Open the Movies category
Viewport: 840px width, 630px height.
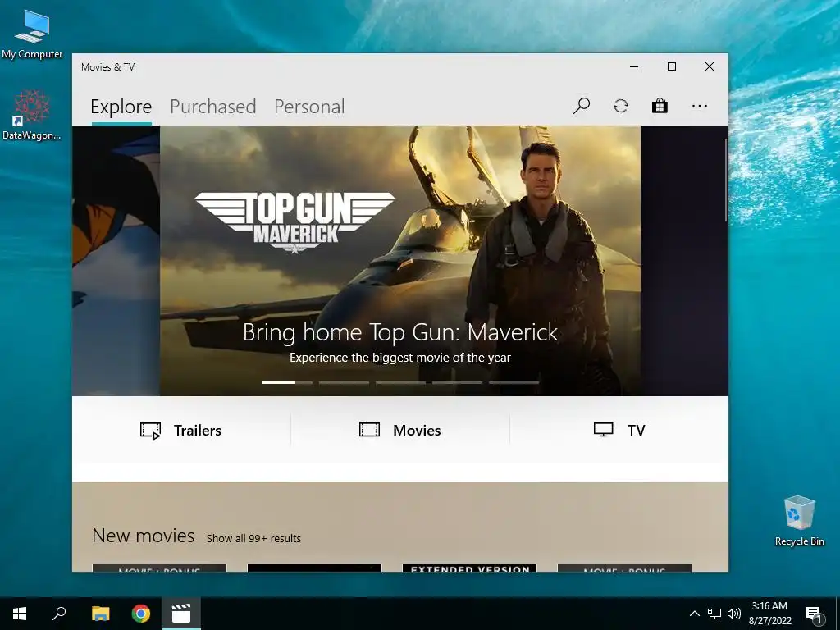(x=400, y=430)
